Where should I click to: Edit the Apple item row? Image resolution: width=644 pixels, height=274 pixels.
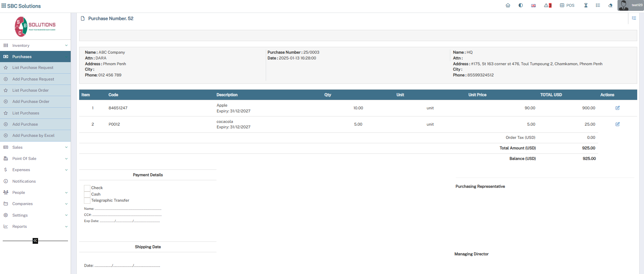click(x=617, y=108)
